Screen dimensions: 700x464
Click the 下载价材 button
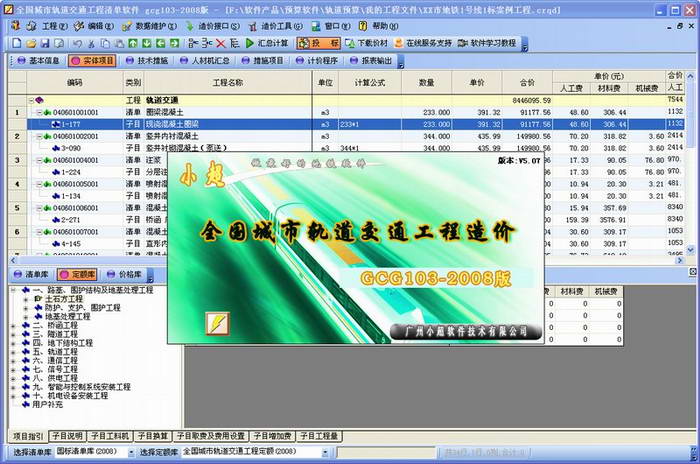[367, 43]
